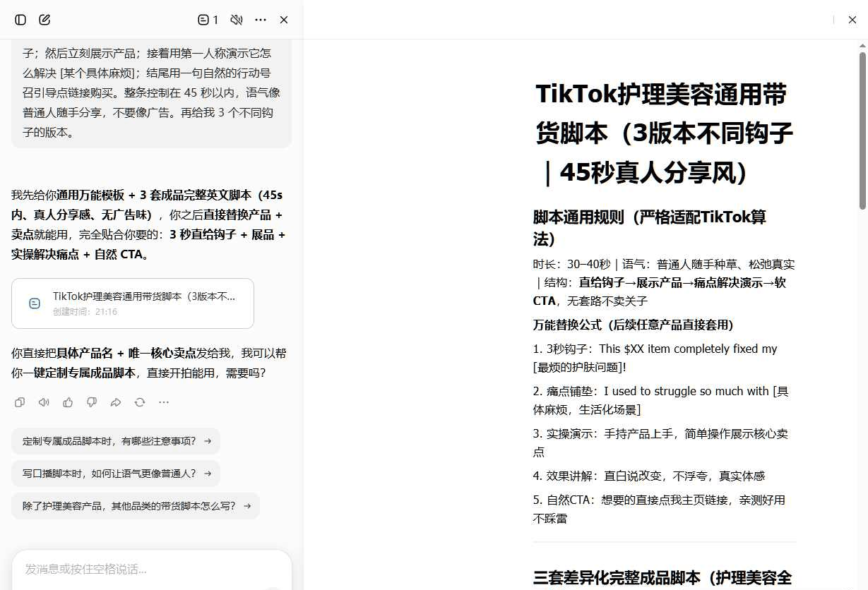Click heading 万能替换公式（后续任意产品直接套用）
This screenshot has height=590, width=868.
click(634, 325)
